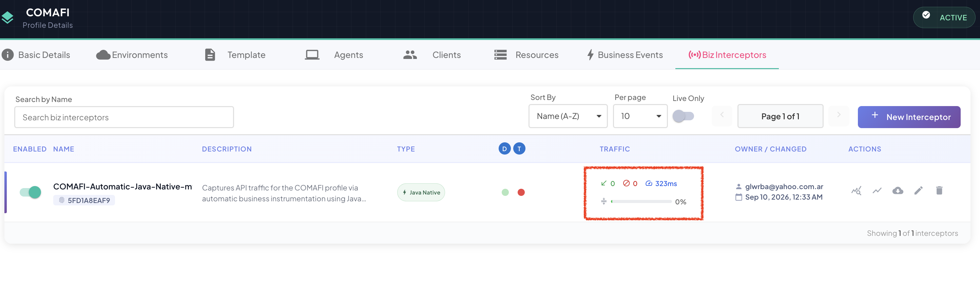The height and width of the screenshot is (284, 980).
Task: Click the TYPE column header
Action: click(406, 149)
